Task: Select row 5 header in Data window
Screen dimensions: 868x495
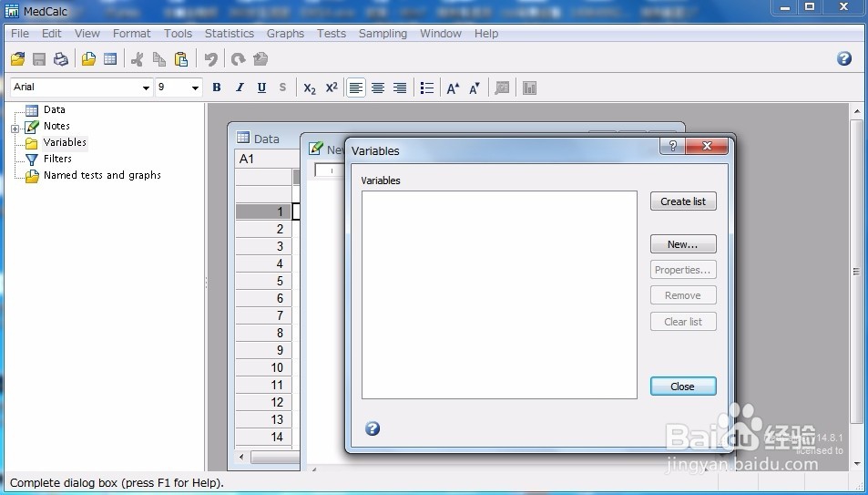Action: click(x=263, y=281)
